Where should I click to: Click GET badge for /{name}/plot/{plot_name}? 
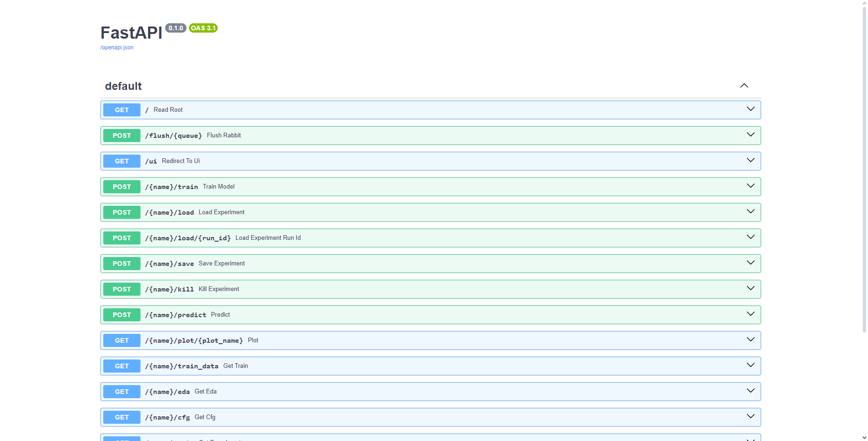[122, 340]
